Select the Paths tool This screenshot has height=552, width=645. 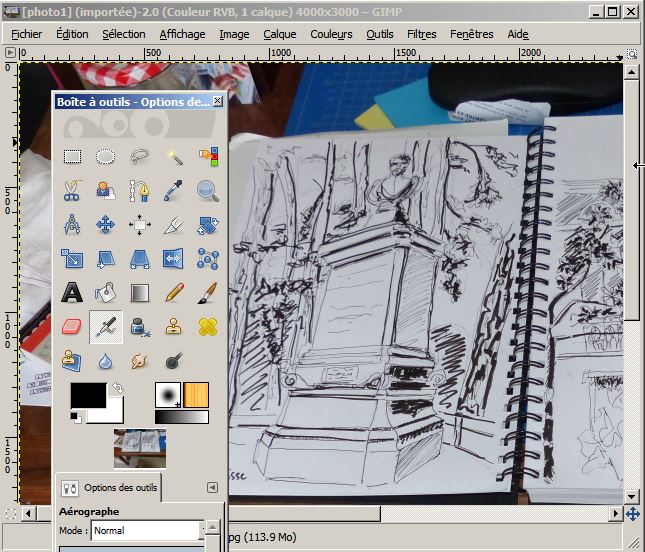point(140,190)
